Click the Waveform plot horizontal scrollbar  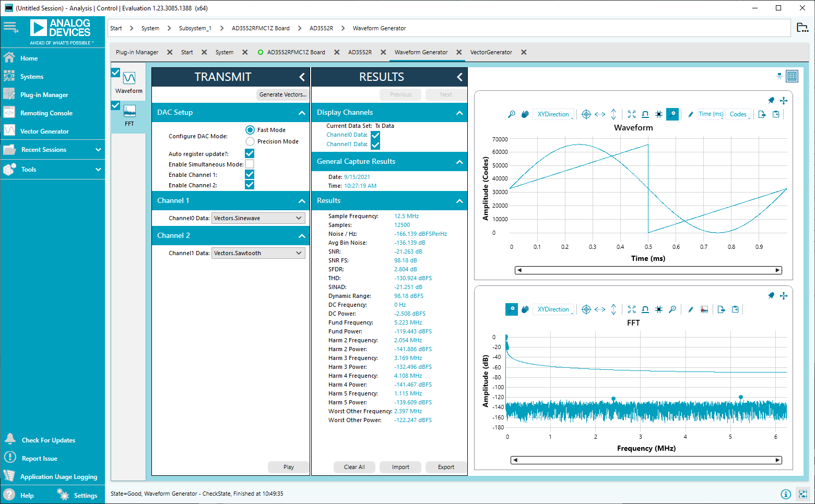tap(648, 270)
